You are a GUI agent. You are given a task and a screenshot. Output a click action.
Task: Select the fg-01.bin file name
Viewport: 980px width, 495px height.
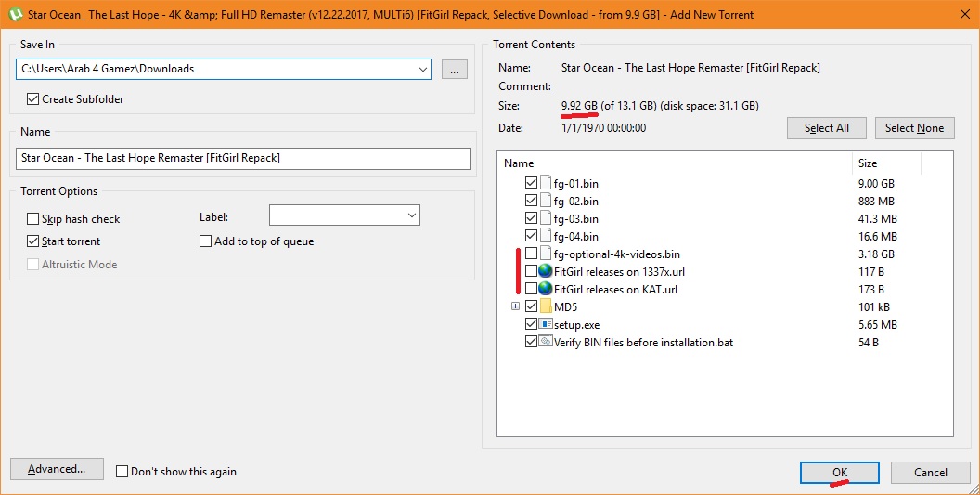(x=575, y=183)
